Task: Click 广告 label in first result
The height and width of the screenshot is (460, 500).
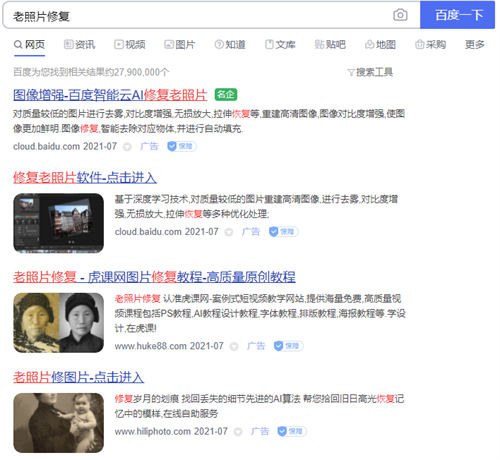Action: (149, 146)
